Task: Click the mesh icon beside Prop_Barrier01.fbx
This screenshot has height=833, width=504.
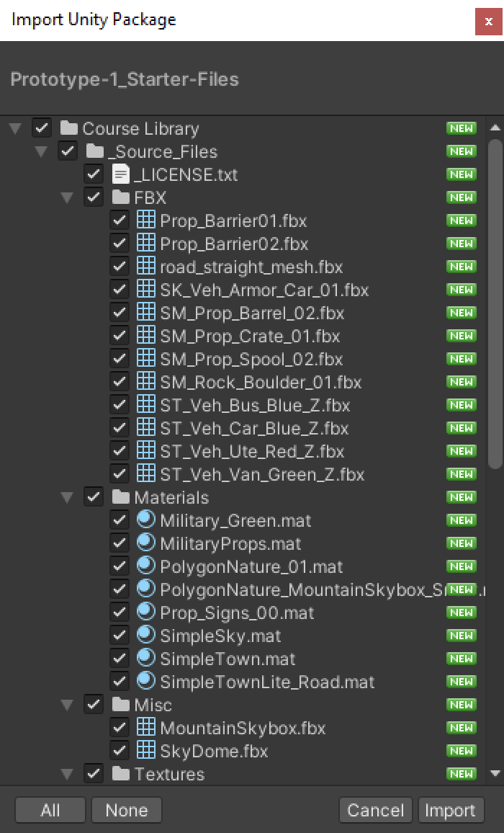Action: [x=146, y=220]
